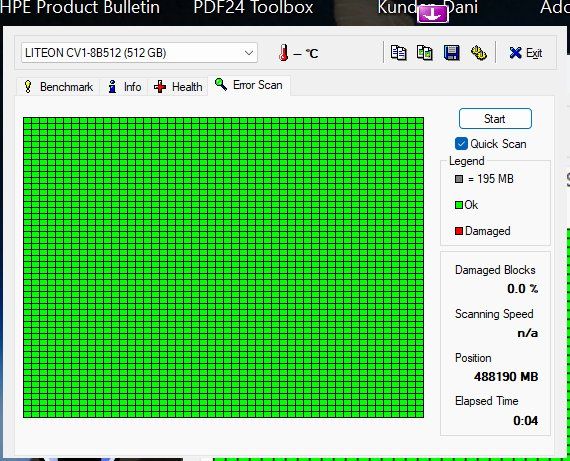Switch to the Health tab
The width and height of the screenshot is (570, 461).
point(178,87)
